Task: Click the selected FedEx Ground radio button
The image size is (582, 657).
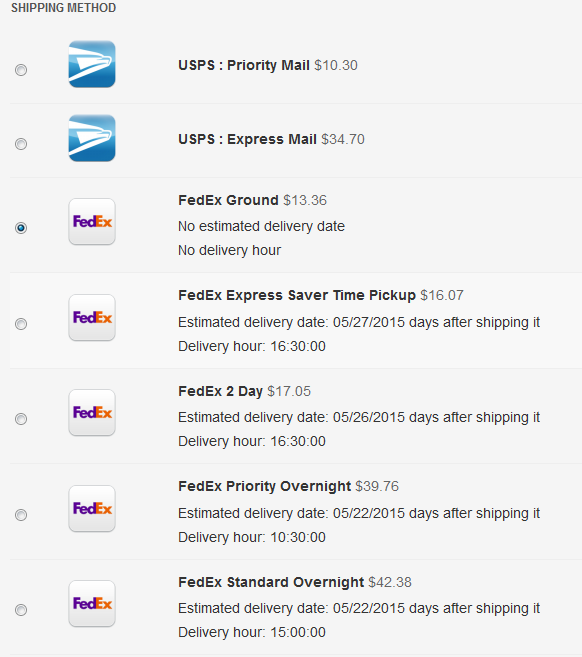Action: pos(21,228)
